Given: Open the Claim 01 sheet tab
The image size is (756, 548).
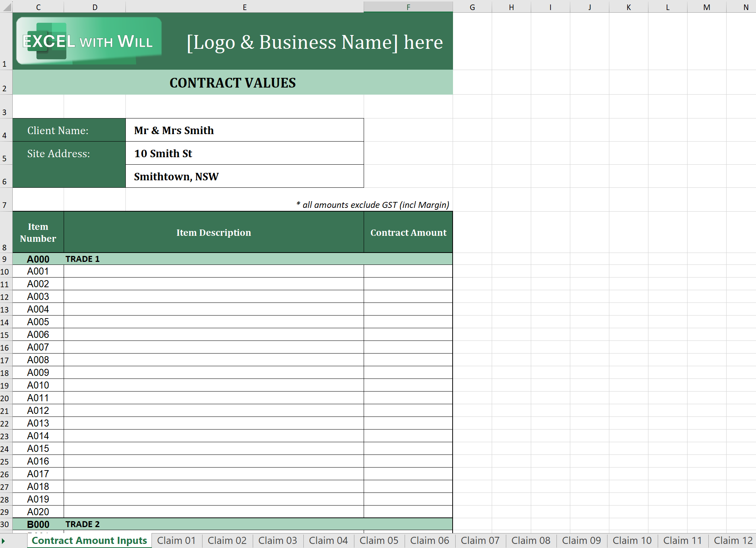Looking at the screenshot, I should click(176, 541).
